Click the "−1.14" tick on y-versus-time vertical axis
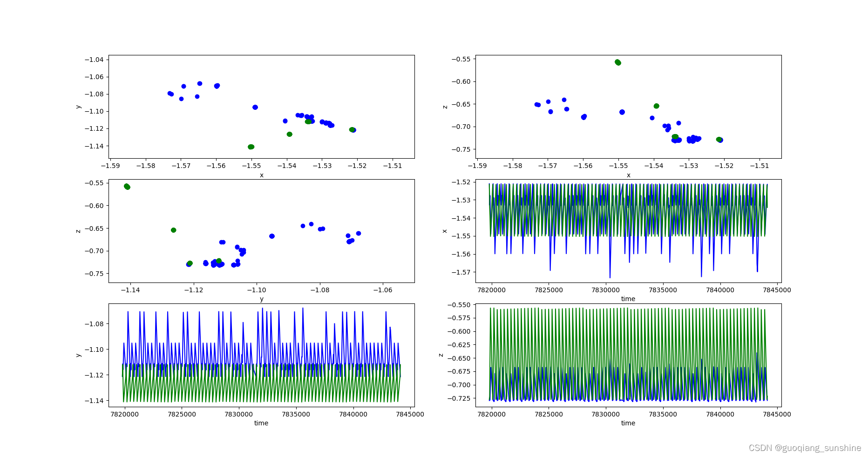Screen dimensions: 868x457 click(x=94, y=401)
